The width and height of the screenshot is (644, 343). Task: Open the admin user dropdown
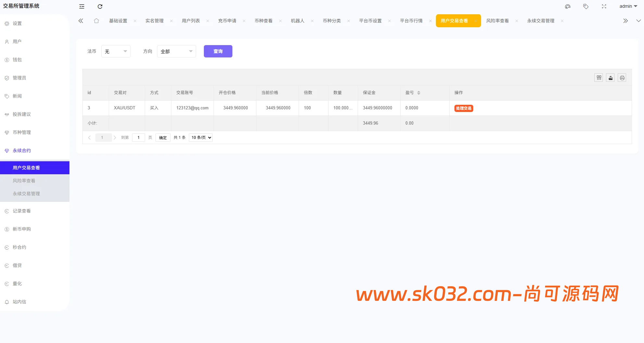click(628, 6)
